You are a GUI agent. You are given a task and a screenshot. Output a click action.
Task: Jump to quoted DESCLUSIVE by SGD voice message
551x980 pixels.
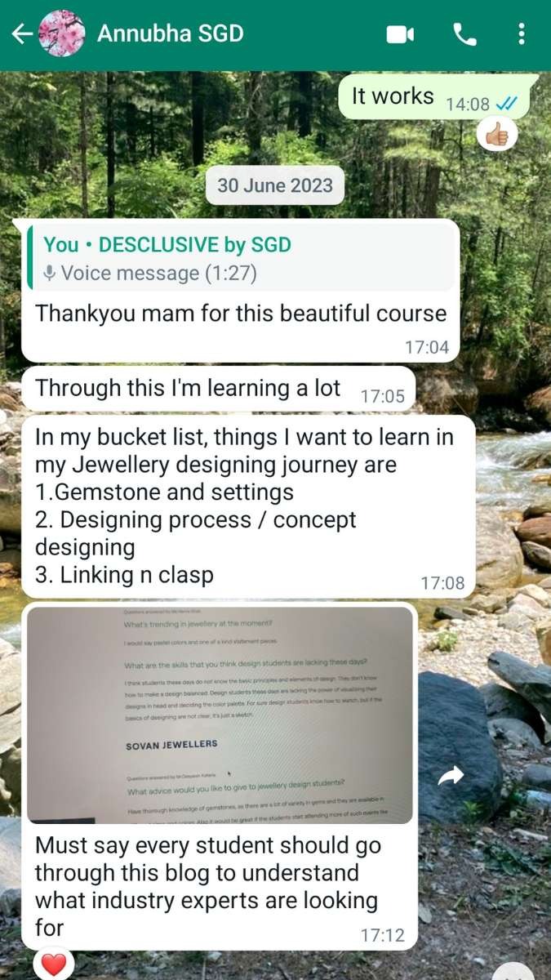pyautogui.click(x=240, y=257)
